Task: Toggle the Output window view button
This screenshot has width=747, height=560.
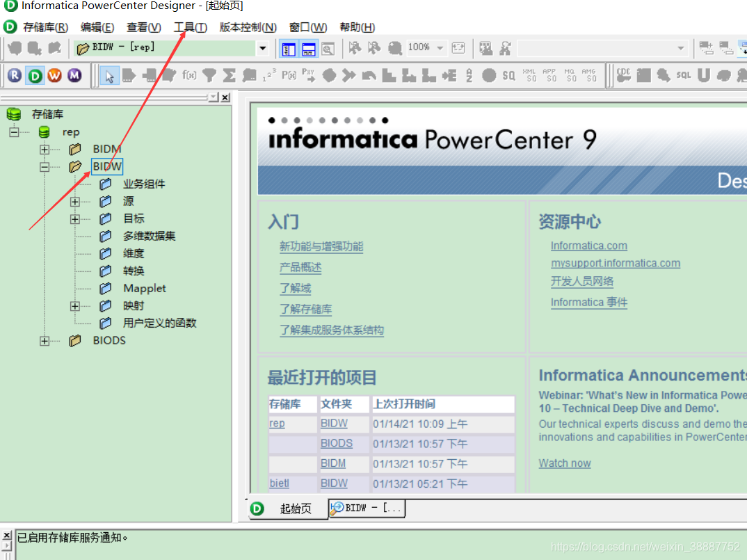Action: (309, 49)
